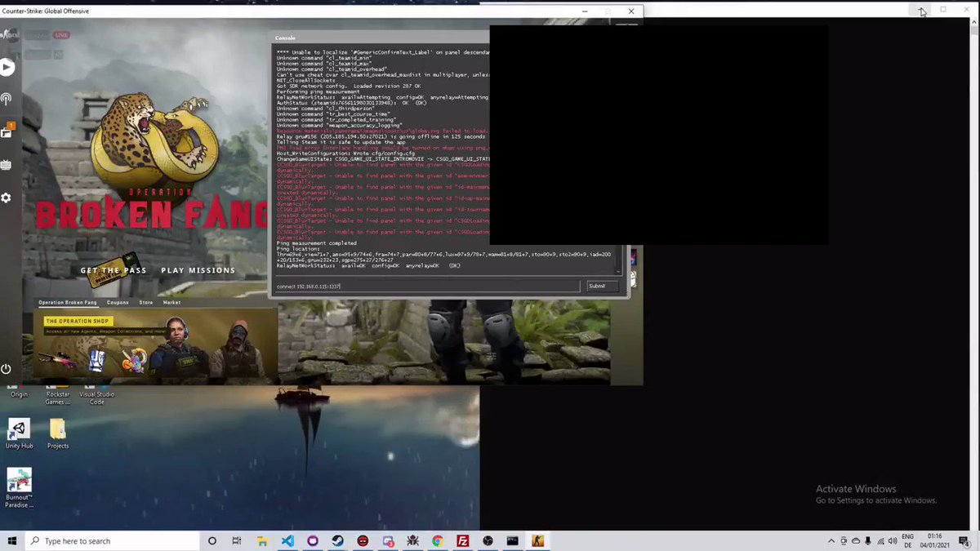
Task: Click the LIVE badge in CS:GO menu
Action: pyautogui.click(x=61, y=35)
